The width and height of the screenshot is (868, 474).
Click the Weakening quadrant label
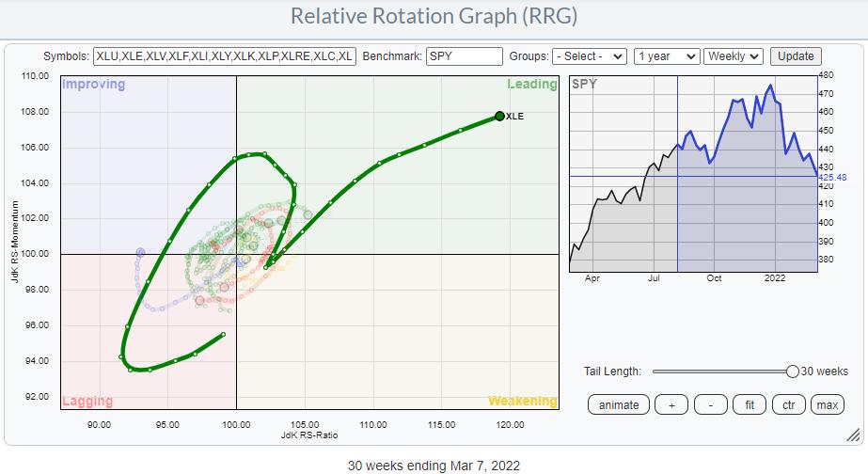point(522,402)
